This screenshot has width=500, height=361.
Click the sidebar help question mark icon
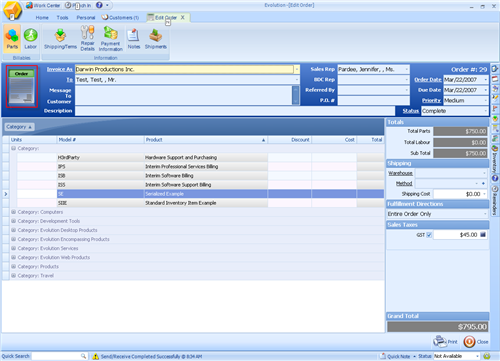pos(495,178)
